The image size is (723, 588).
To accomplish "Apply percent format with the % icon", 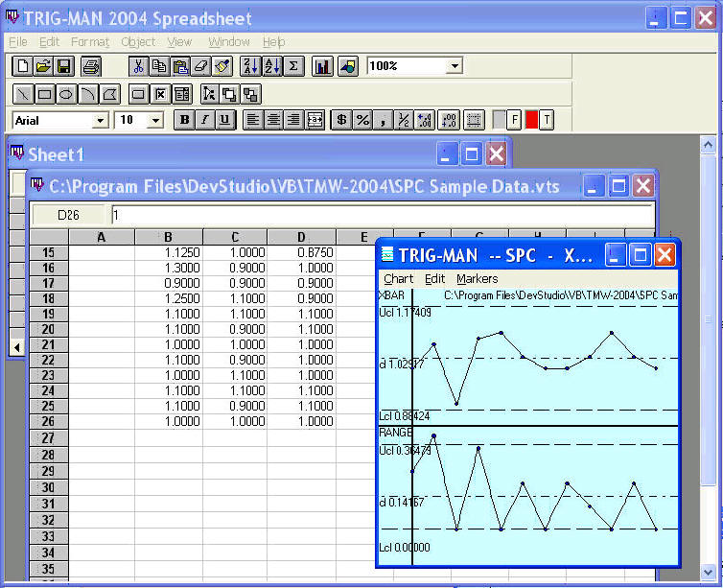I will pyautogui.click(x=362, y=120).
